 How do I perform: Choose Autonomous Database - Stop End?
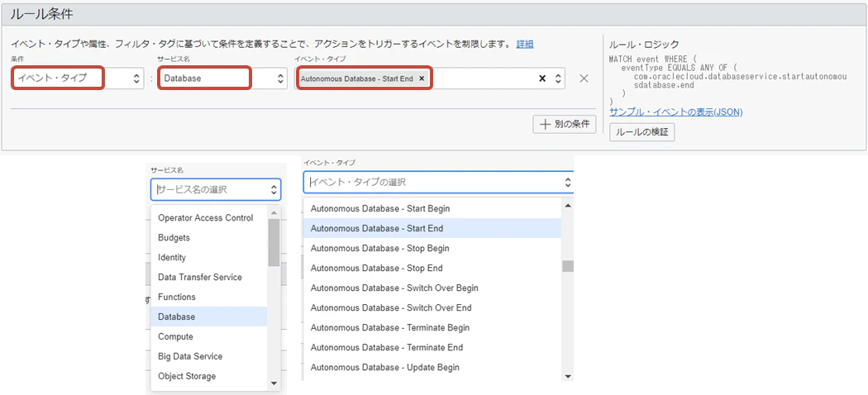tap(432, 269)
